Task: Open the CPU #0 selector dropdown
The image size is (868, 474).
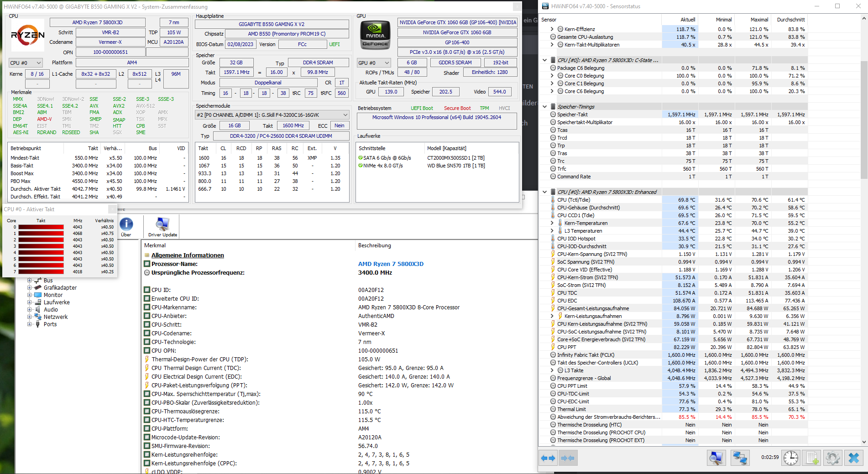Action: [x=26, y=63]
